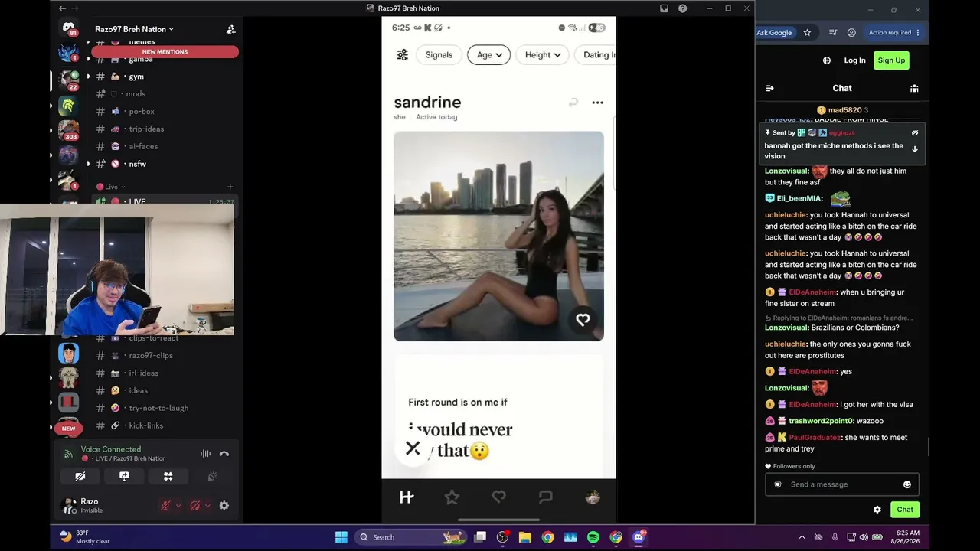Click the green Chat send button
The height and width of the screenshot is (551, 980).
[905, 510]
